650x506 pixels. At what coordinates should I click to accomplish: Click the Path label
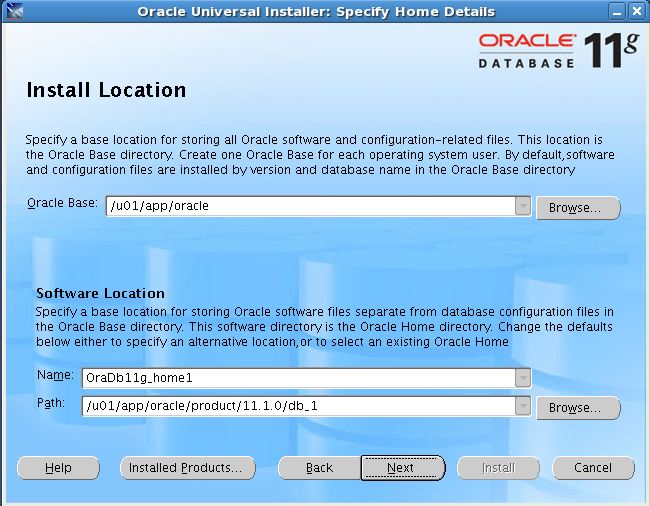click(51, 403)
